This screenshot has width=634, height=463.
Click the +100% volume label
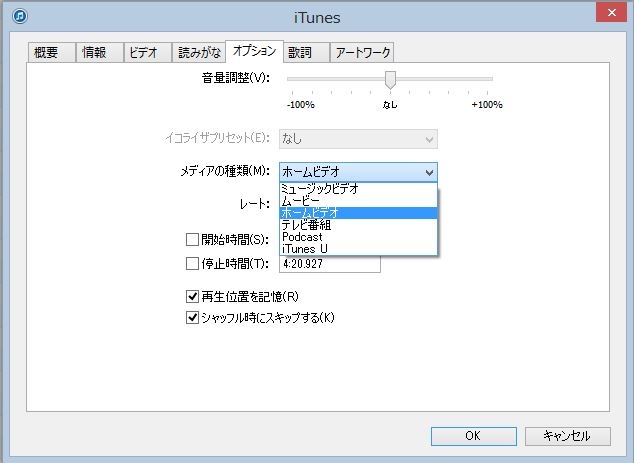pyautogui.click(x=487, y=105)
